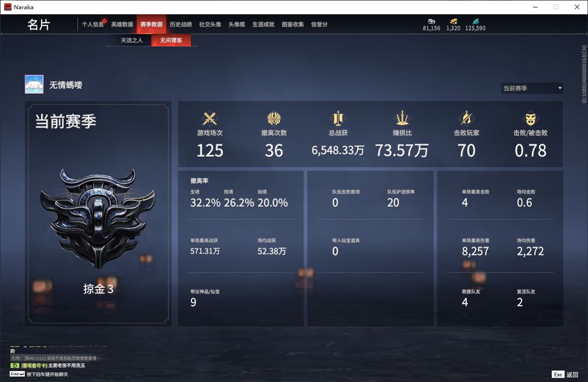Click the Esc 返回 button

point(565,374)
